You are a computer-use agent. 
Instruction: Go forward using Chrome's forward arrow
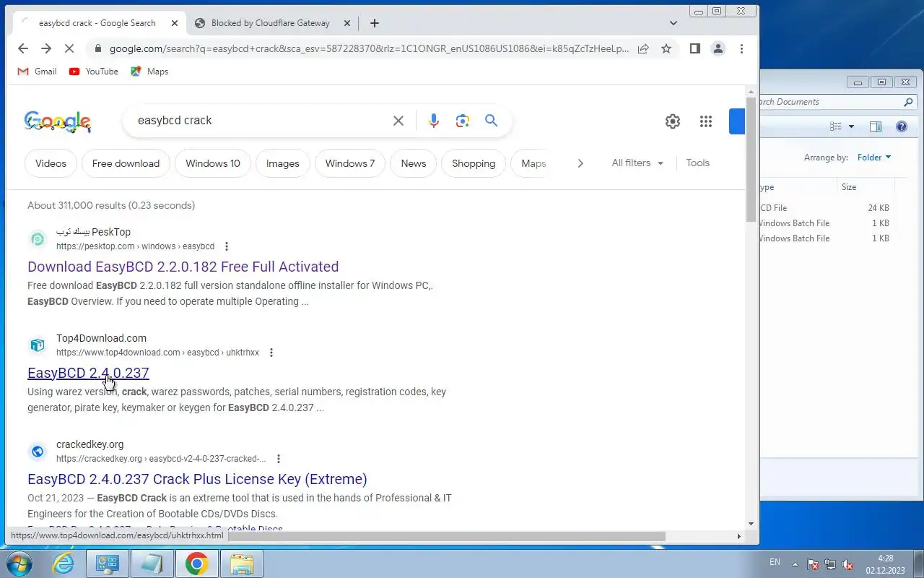coord(46,48)
